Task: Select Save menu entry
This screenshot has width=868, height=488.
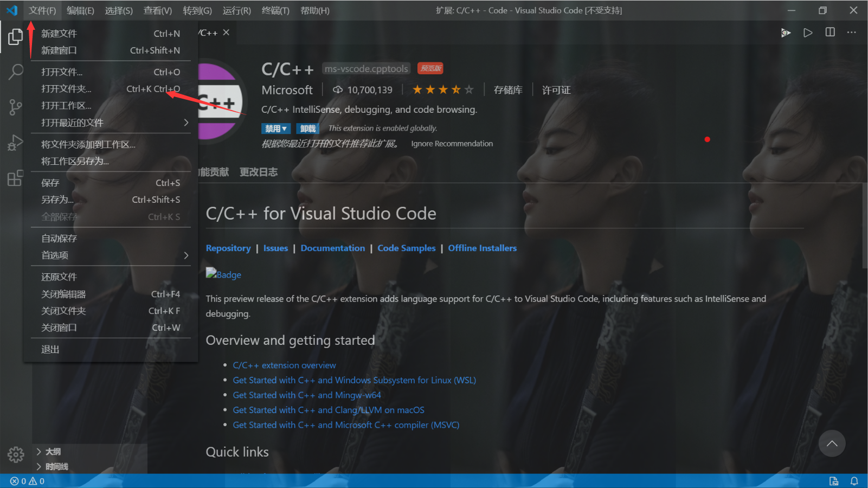Action: click(111, 183)
